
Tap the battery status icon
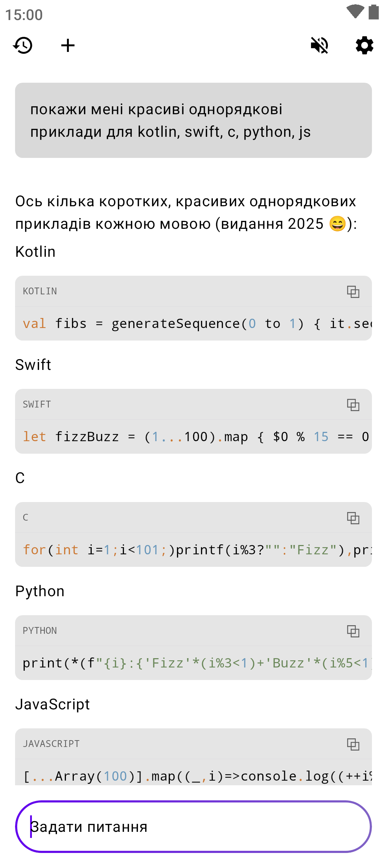click(374, 12)
